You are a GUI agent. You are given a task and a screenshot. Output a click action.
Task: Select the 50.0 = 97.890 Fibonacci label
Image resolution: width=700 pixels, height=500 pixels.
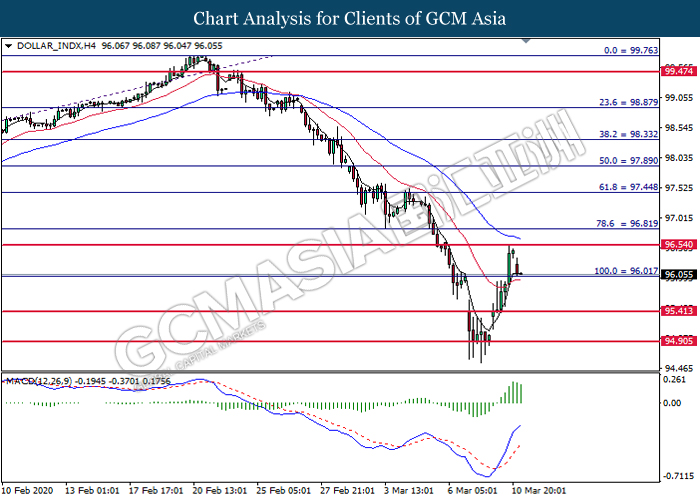pos(629,160)
